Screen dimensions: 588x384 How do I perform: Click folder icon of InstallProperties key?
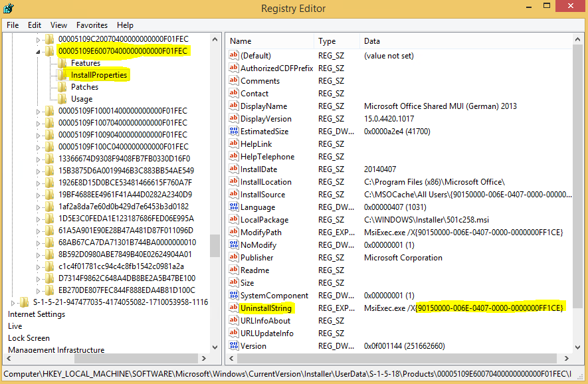tap(62, 75)
